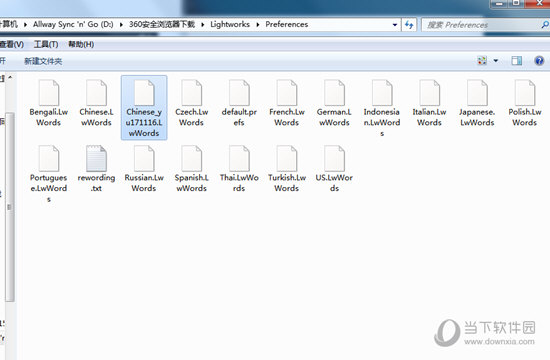This screenshot has width=550, height=360.
Task: Change view with the view icon
Action: click(x=482, y=61)
